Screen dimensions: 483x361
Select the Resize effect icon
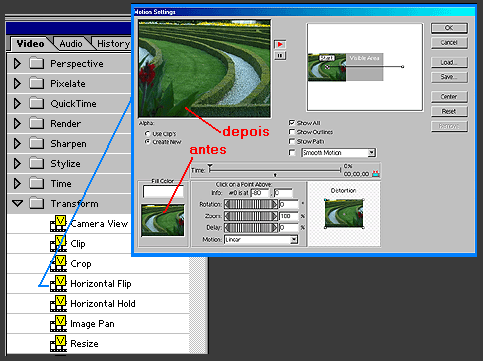click(x=59, y=344)
